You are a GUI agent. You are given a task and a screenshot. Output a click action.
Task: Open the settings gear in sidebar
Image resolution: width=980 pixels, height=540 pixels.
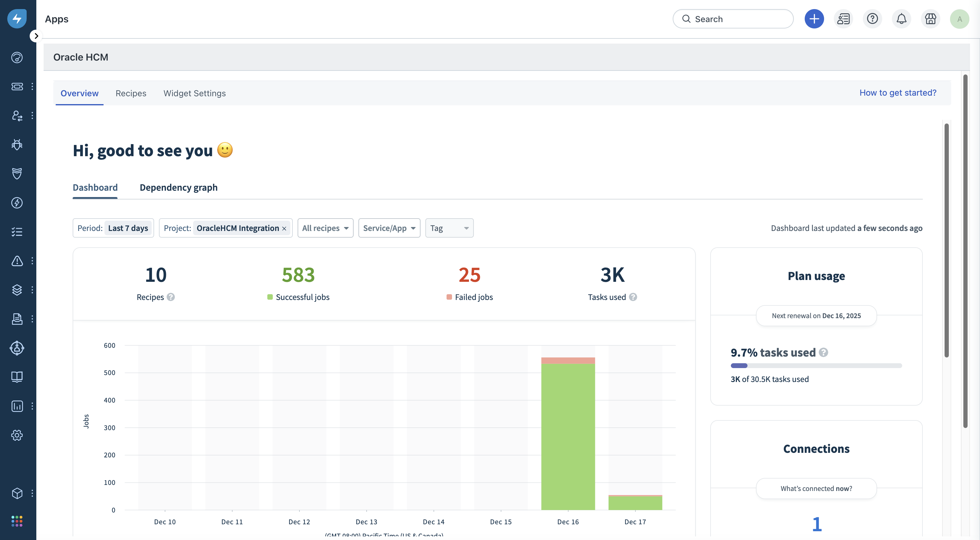[17, 435]
